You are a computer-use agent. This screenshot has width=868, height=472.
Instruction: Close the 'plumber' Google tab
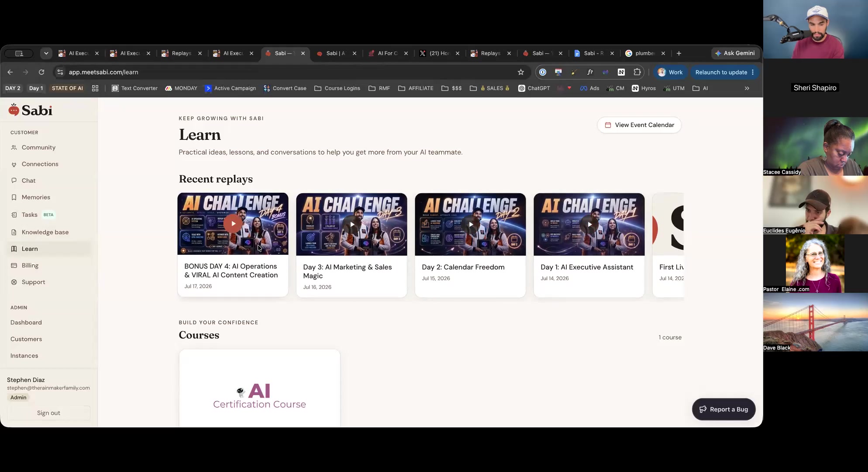pyautogui.click(x=663, y=53)
